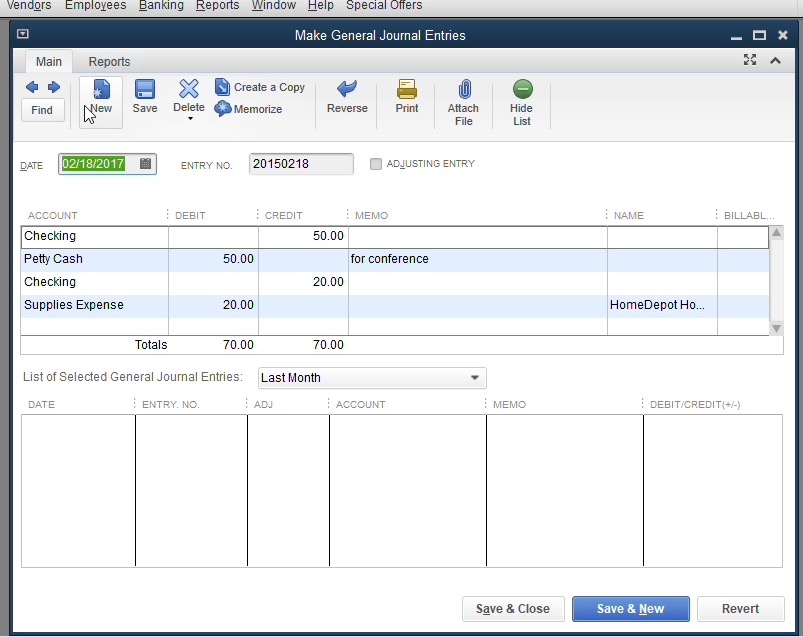Click the Find button
This screenshot has width=803, height=637.
coord(42,110)
